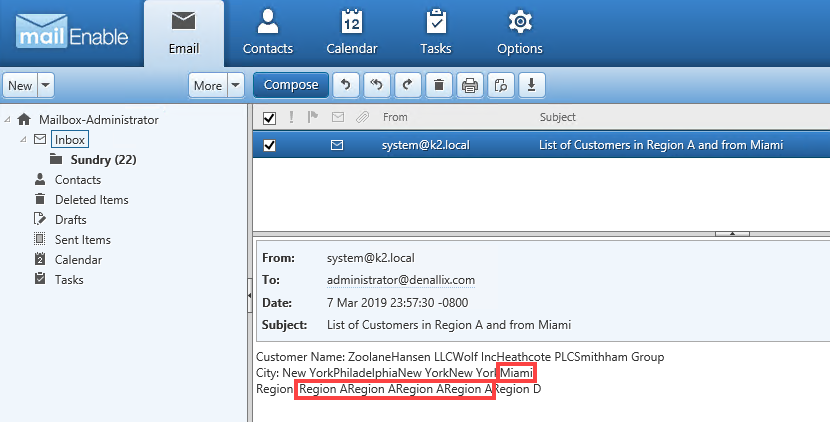Sort by the priority exclamation column
Viewport: 830px width, 422px height.
tap(291, 117)
